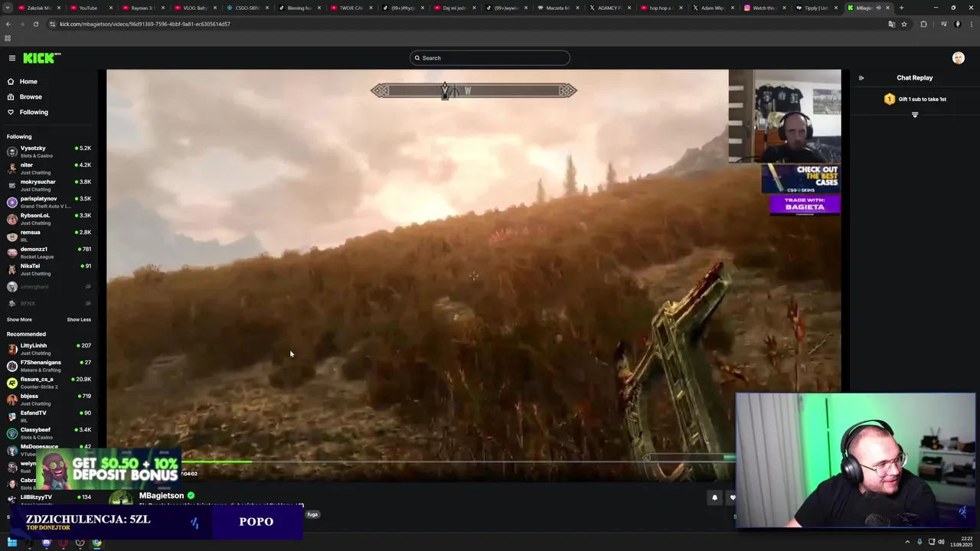This screenshot has height=551, width=980.
Task: Click the address bar URL
Action: click(x=145, y=24)
